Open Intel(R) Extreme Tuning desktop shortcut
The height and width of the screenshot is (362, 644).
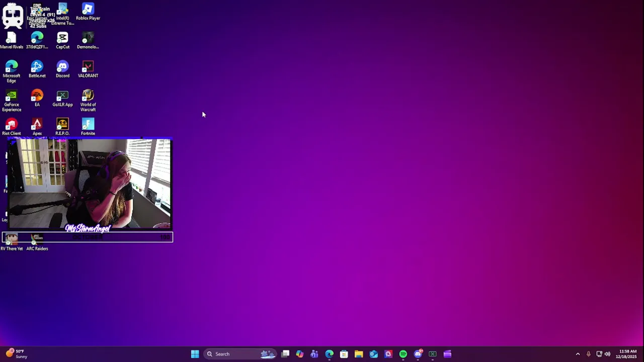[62, 14]
